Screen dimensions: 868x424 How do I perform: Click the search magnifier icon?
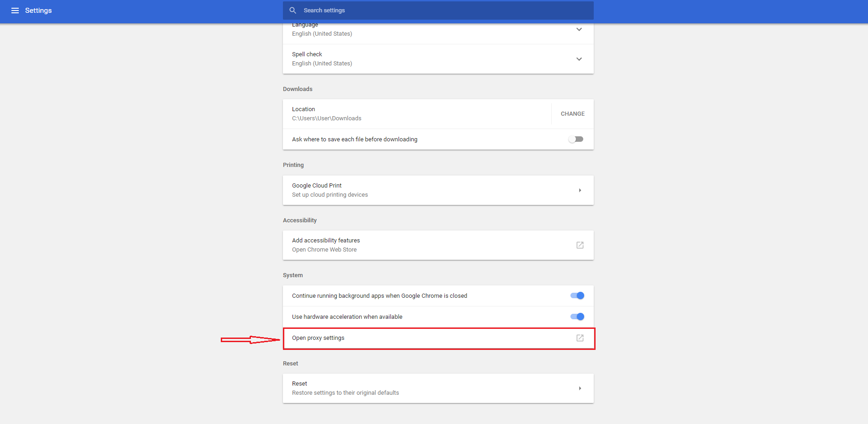click(293, 10)
